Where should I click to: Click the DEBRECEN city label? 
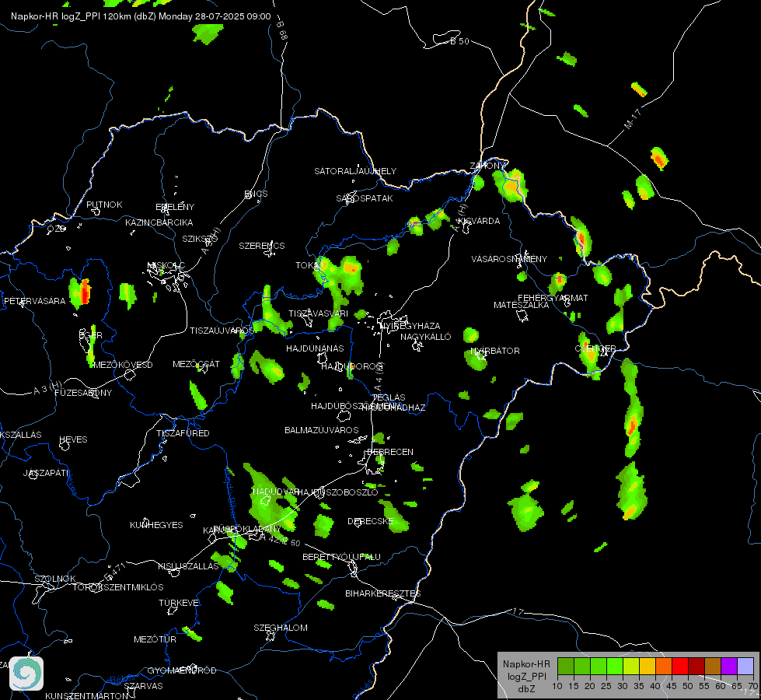pyautogui.click(x=390, y=452)
